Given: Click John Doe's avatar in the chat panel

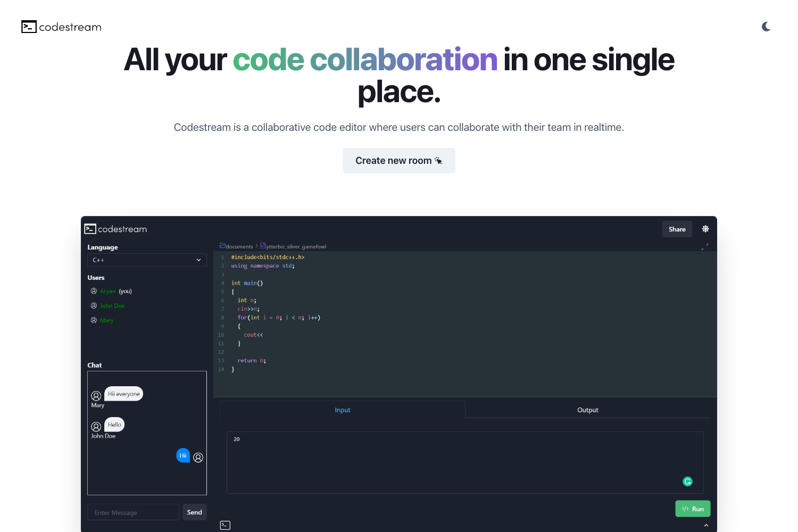Looking at the screenshot, I should point(96,426).
